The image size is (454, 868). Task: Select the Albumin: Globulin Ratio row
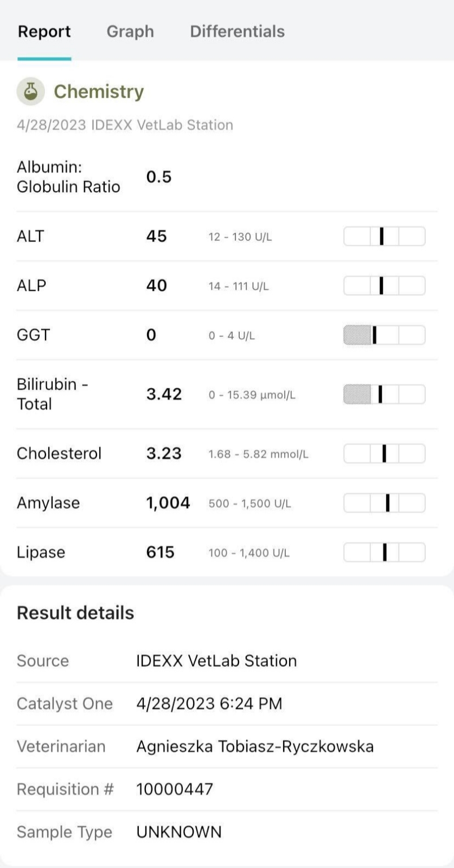[227, 177]
